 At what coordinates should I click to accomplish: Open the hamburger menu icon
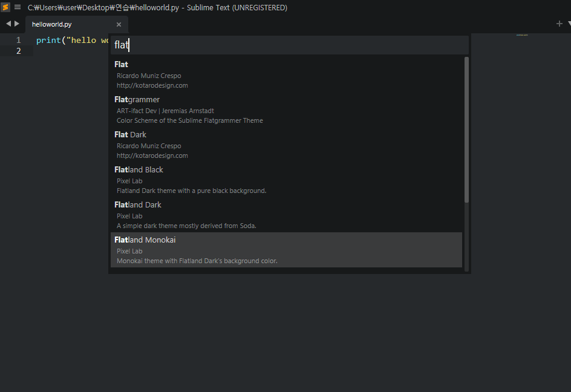tap(17, 7)
